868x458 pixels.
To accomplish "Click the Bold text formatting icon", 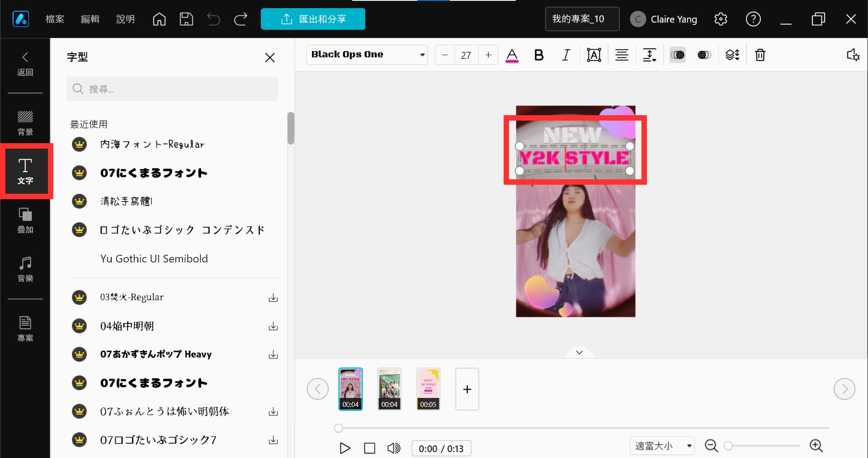I will point(538,55).
